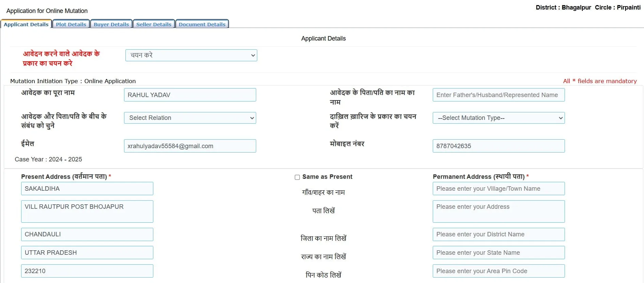
Task: Click the present address textarea
Action: [87, 211]
